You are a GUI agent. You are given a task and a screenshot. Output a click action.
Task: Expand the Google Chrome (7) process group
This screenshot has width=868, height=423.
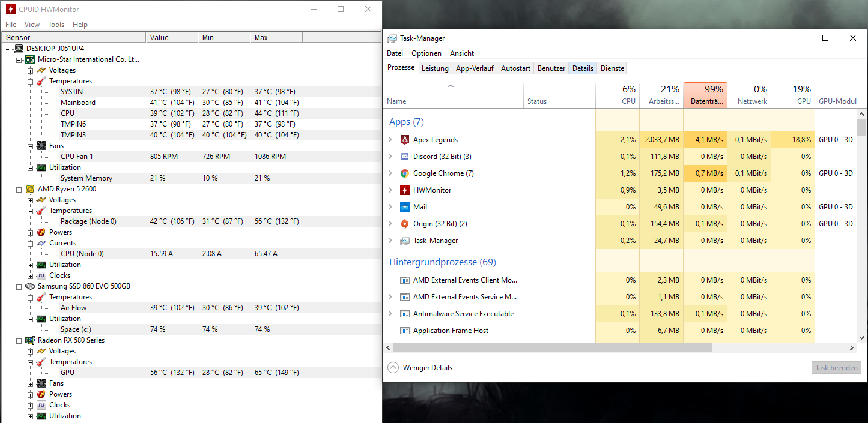390,173
